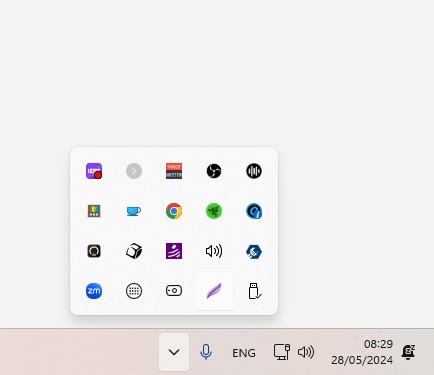Click the blue coffee cup tray icon
Image resolution: width=434 pixels, height=375 pixels.
(x=134, y=211)
